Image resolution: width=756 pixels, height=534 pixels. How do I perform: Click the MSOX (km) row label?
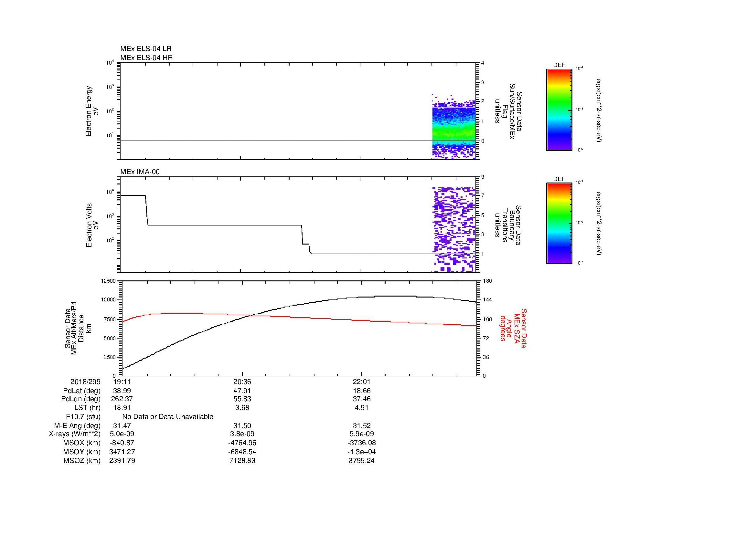pos(82,443)
